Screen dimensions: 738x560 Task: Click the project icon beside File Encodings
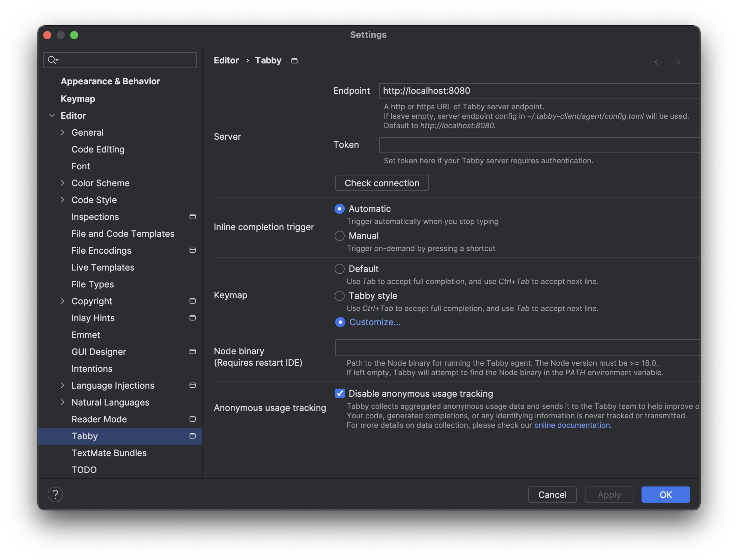click(193, 250)
